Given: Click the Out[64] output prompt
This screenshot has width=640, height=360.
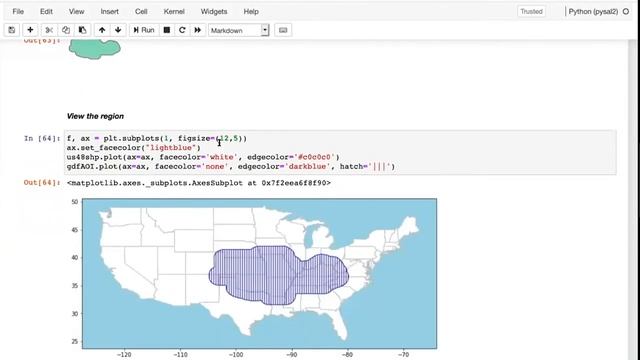Looking at the screenshot, I should tap(42, 182).
